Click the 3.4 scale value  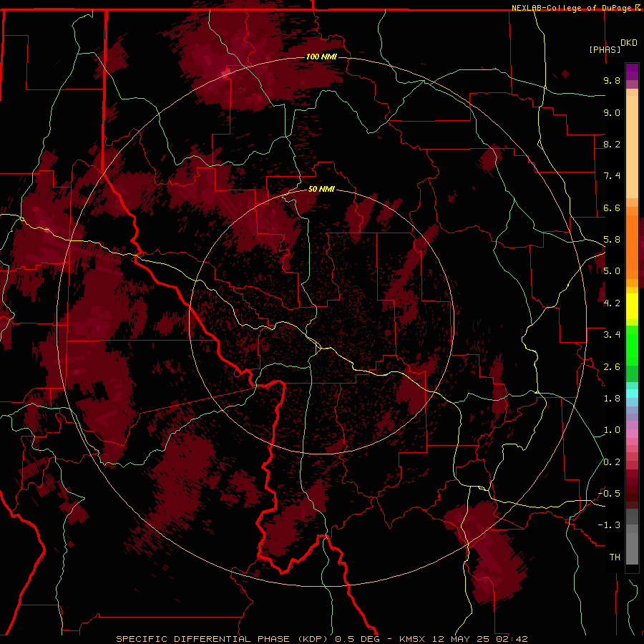[612, 335]
